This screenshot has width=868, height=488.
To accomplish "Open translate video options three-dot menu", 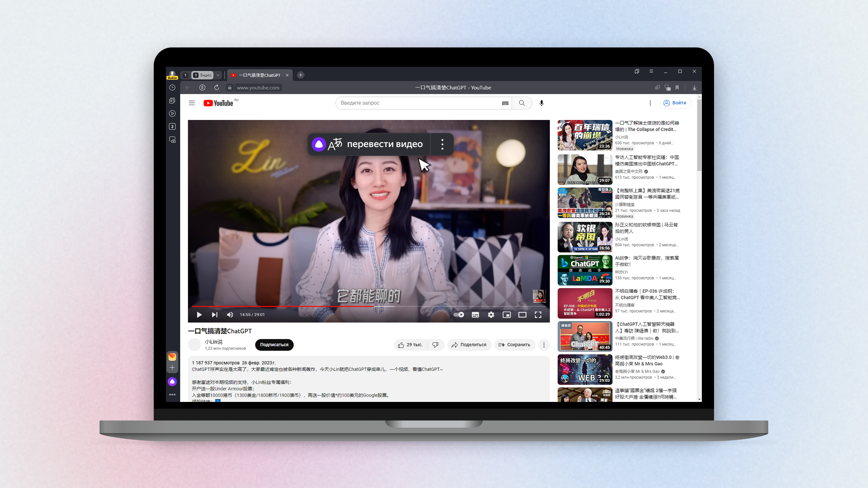I will coord(442,144).
